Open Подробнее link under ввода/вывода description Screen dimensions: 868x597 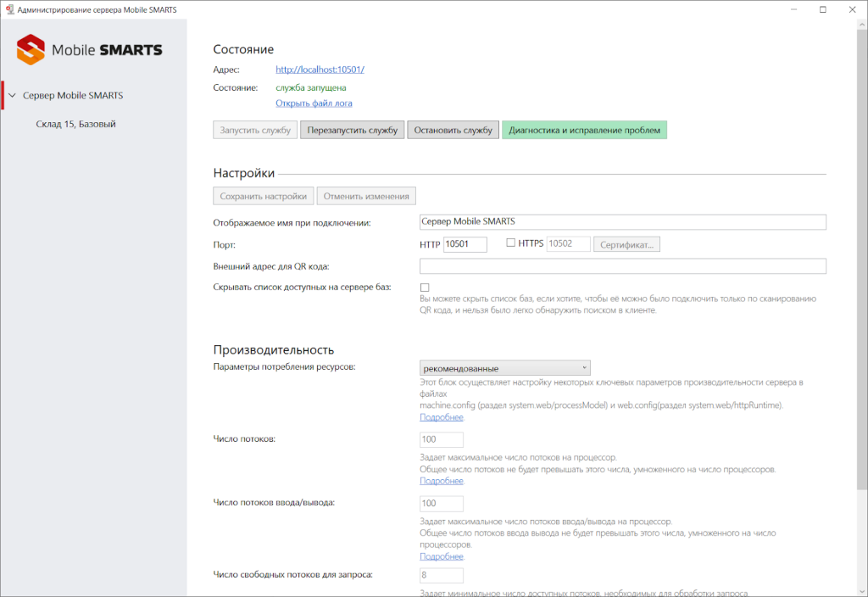coord(441,556)
